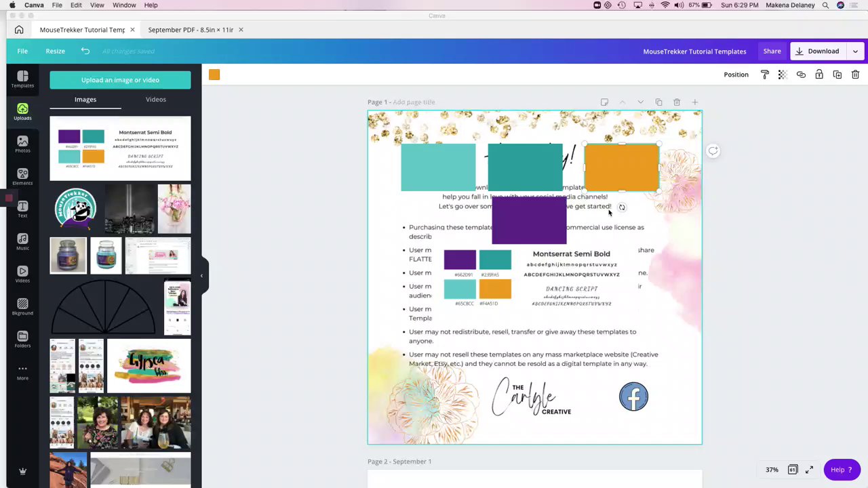Viewport: 868px width, 488px height.
Task: Select the semicircle fan shape thumbnail
Action: tap(104, 307)
